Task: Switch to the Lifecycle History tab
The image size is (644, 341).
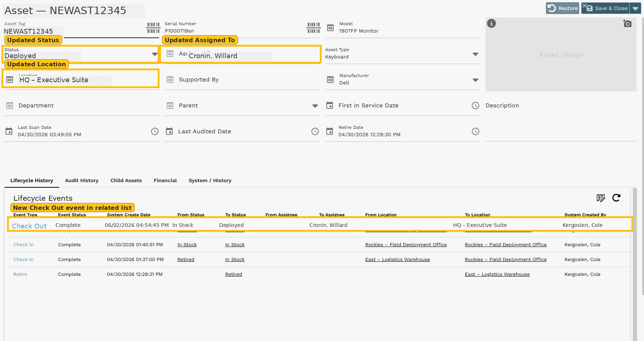Action: pyautogui.click(x=32, y=181)
